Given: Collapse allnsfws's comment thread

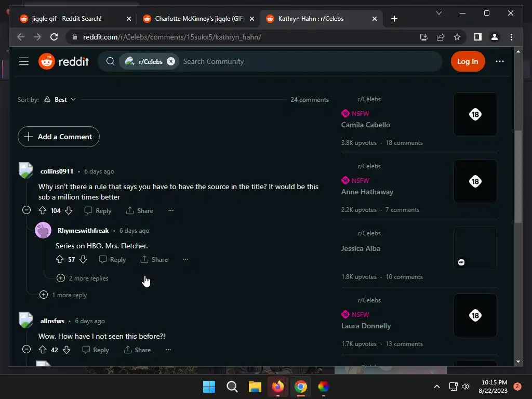Looking at the screenshot, I should tap(26, 350).
